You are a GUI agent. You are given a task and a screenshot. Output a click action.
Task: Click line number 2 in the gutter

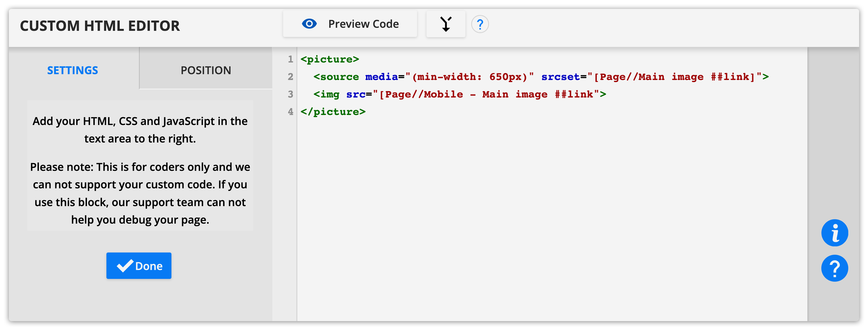(x=290, y=77)
